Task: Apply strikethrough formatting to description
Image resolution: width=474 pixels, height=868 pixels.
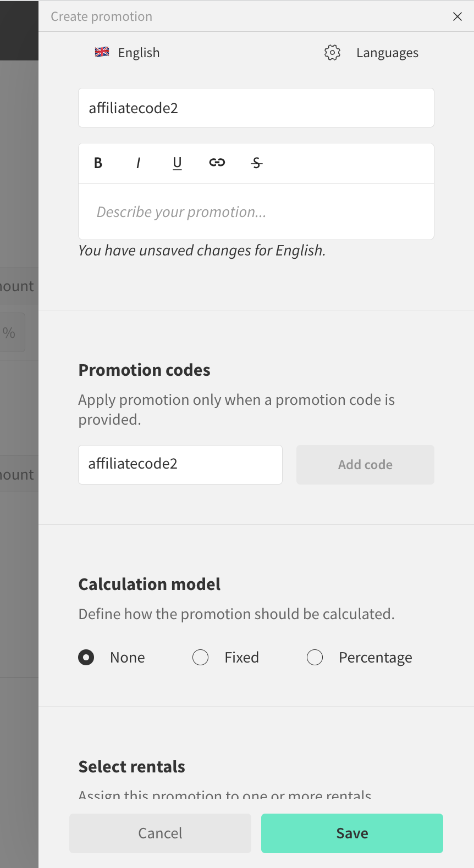Action: pos(257,163)
